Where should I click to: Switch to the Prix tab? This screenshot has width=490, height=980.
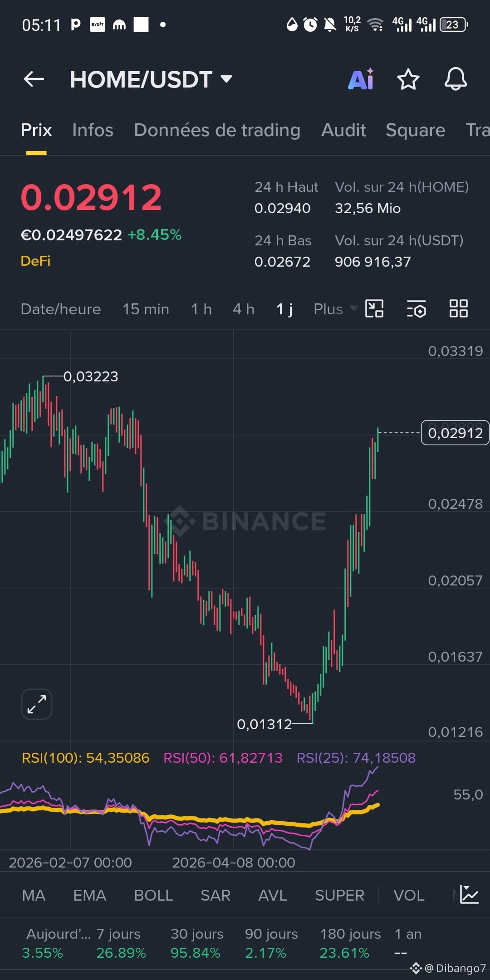pyautogui.click(x=36, y=130)
